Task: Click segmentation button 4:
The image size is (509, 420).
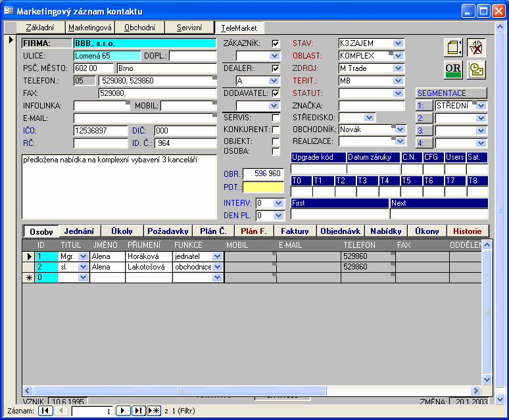Action: pyautogui.click(x=424, y=143)
